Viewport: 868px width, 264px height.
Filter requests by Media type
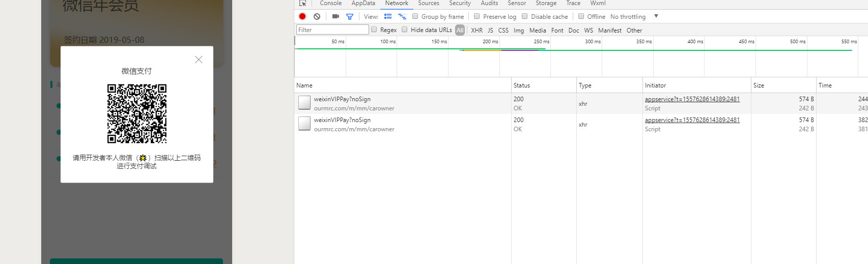[x=538, y=30]
